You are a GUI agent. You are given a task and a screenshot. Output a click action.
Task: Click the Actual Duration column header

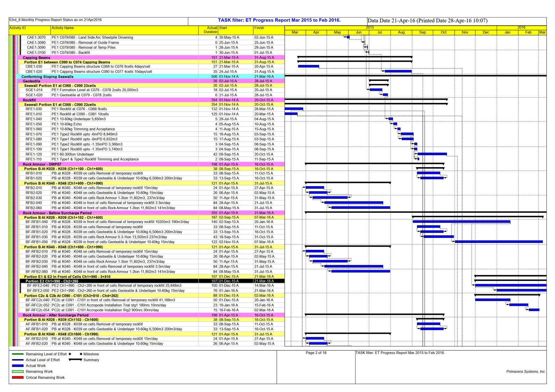coord(208,30)
